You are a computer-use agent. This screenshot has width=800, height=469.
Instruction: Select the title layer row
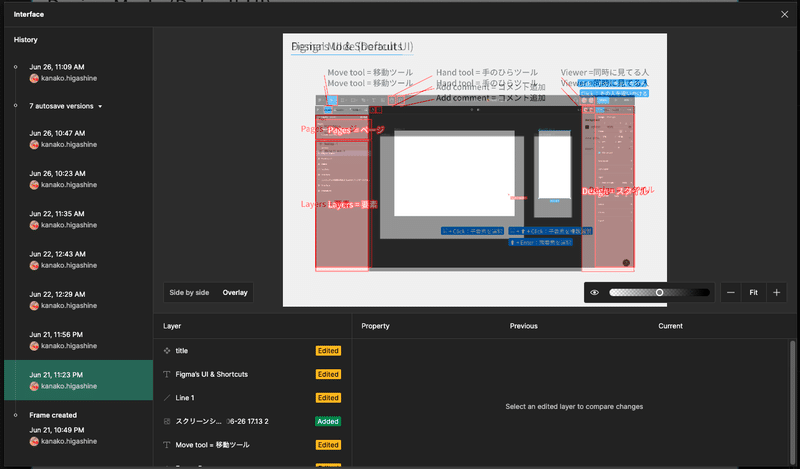252,351
